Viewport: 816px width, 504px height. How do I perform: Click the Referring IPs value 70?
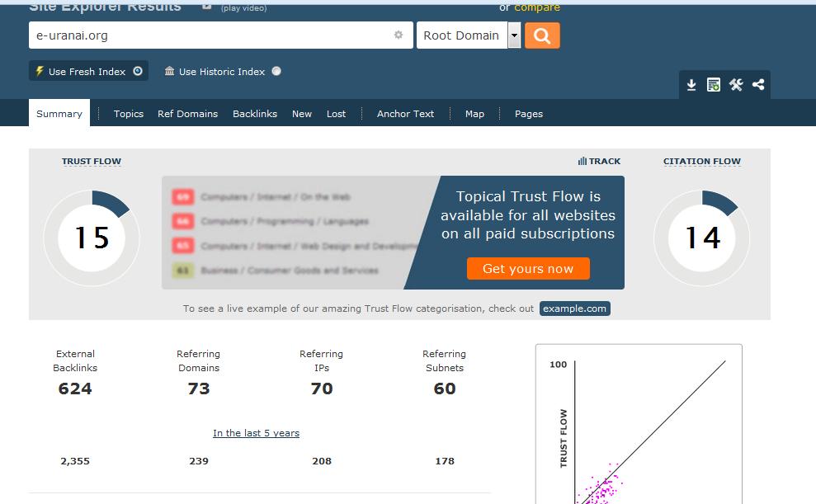pyautogui.click(x=322, y=389)
